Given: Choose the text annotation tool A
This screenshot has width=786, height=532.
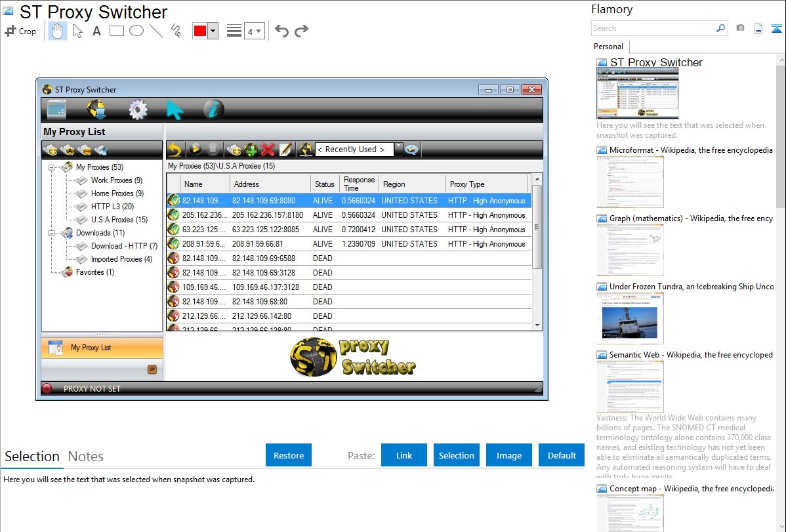Looking at the screenshot, I should click(96, 31).
